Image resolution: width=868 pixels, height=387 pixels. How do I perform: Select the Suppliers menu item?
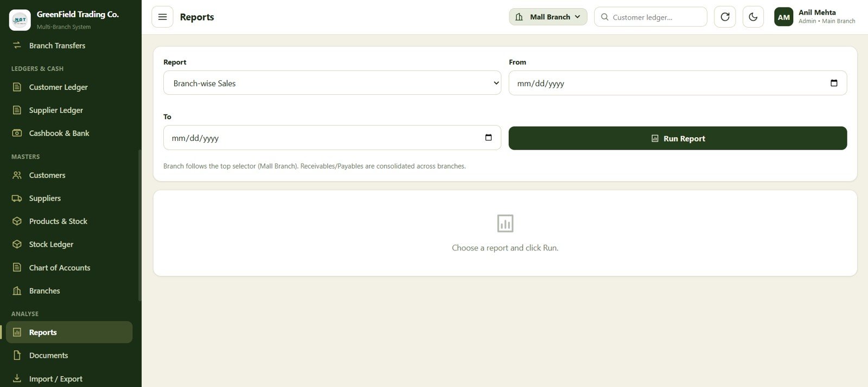(69, 198)
